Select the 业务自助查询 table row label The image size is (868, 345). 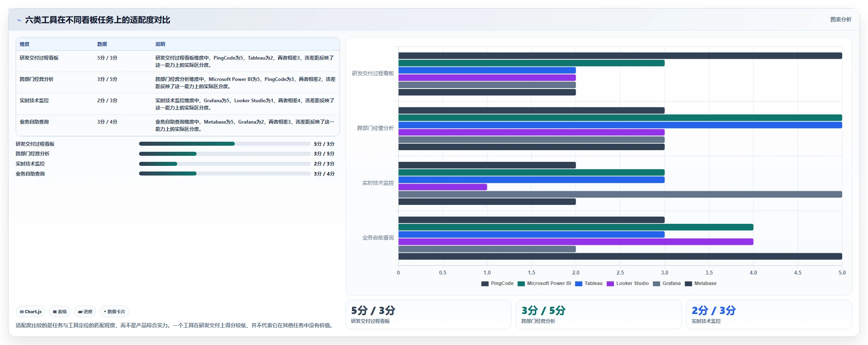click(x=34, y=122)
